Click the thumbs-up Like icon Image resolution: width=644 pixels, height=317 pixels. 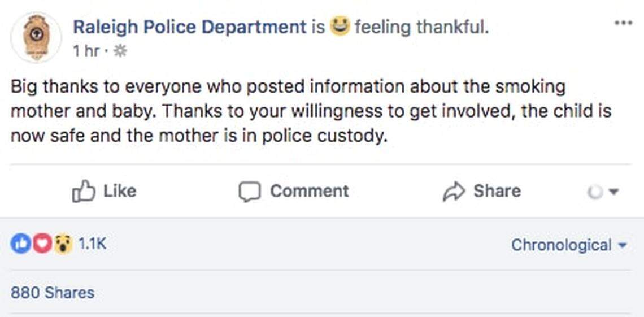click(x=83, y=192)
